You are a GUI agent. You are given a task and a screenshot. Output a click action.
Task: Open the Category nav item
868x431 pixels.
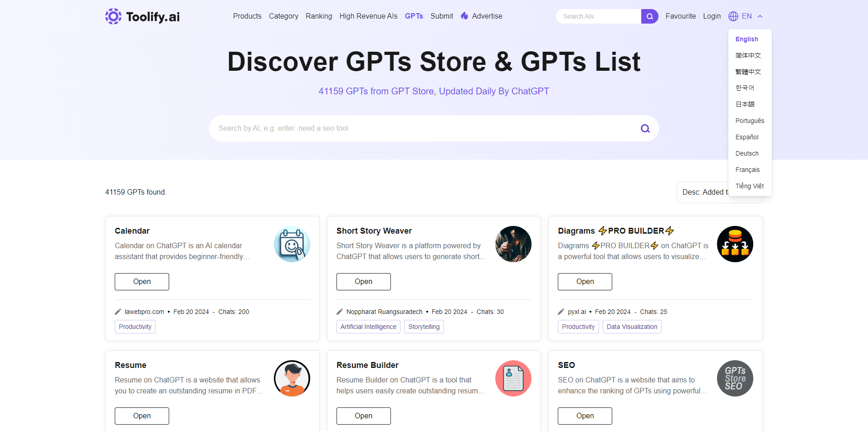[283, 16]
